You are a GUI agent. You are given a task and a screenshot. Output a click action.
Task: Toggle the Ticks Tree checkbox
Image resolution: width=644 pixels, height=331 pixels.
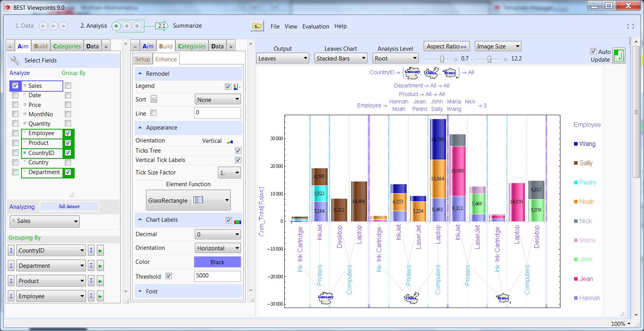[238, 151]
